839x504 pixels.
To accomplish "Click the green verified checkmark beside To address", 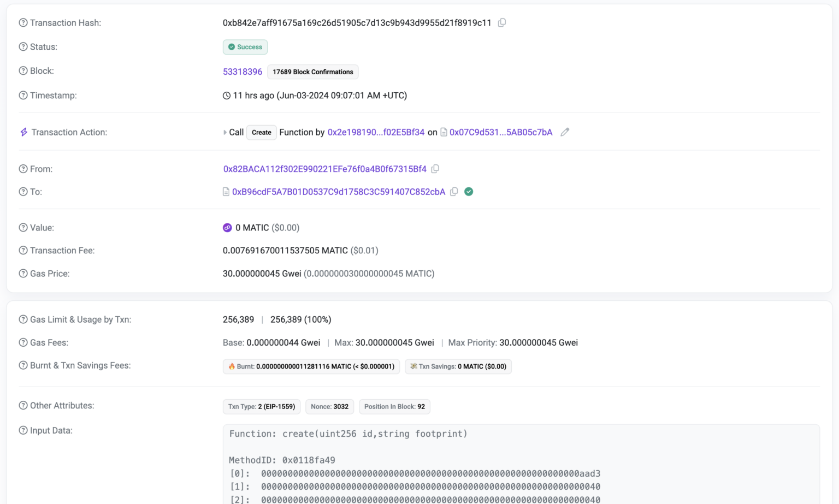I will pyautogui.click(x=469, y=192).
